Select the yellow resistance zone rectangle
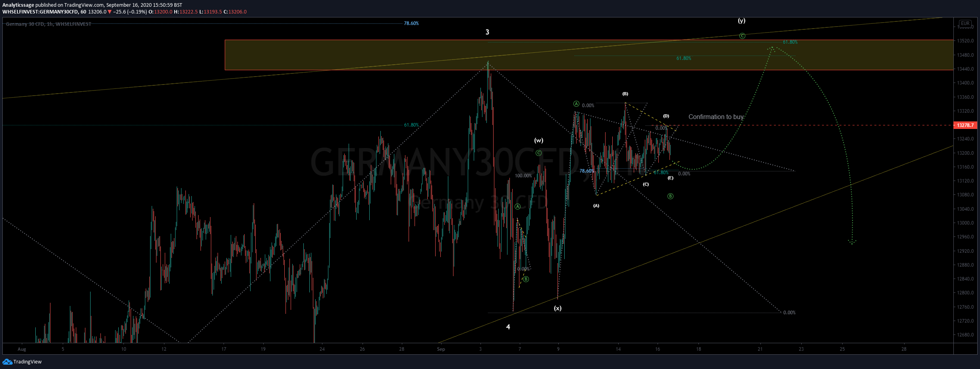 pyautogui.click(x=589, y=55)
